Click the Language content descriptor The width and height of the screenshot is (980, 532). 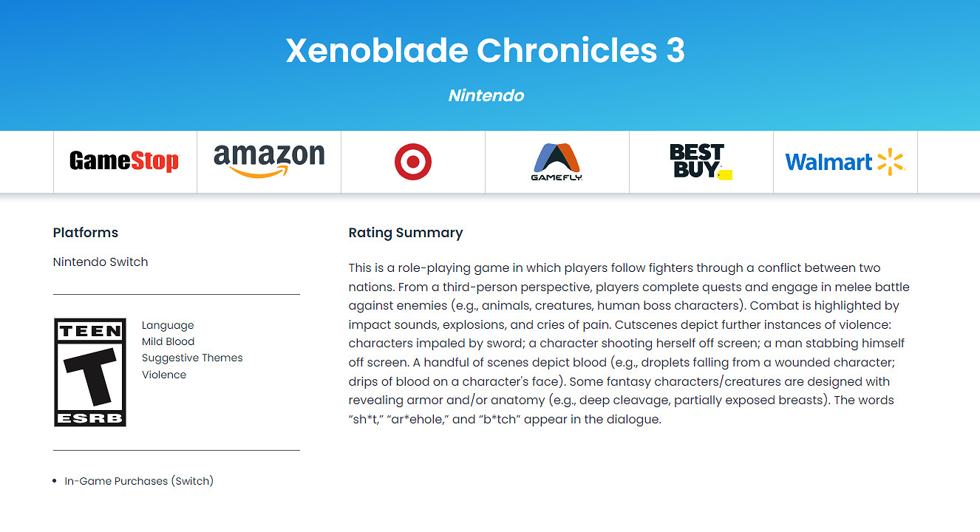[168, 325]
